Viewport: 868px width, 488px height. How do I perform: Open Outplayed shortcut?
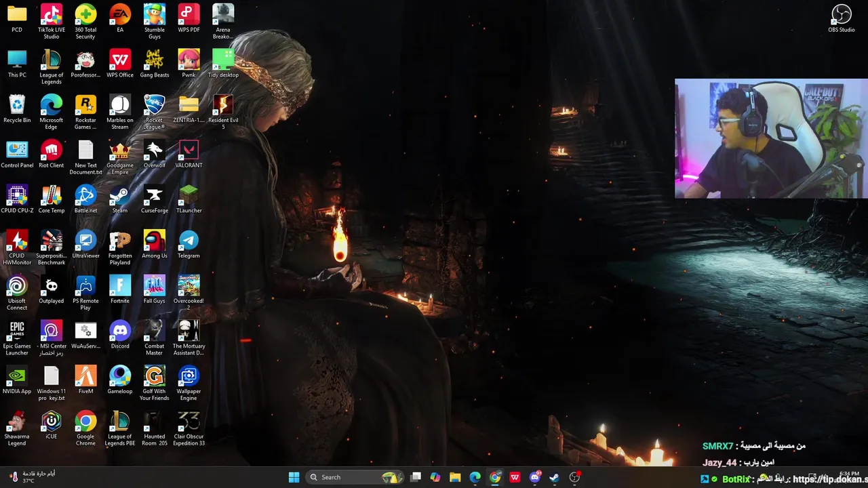coord(52,290)
